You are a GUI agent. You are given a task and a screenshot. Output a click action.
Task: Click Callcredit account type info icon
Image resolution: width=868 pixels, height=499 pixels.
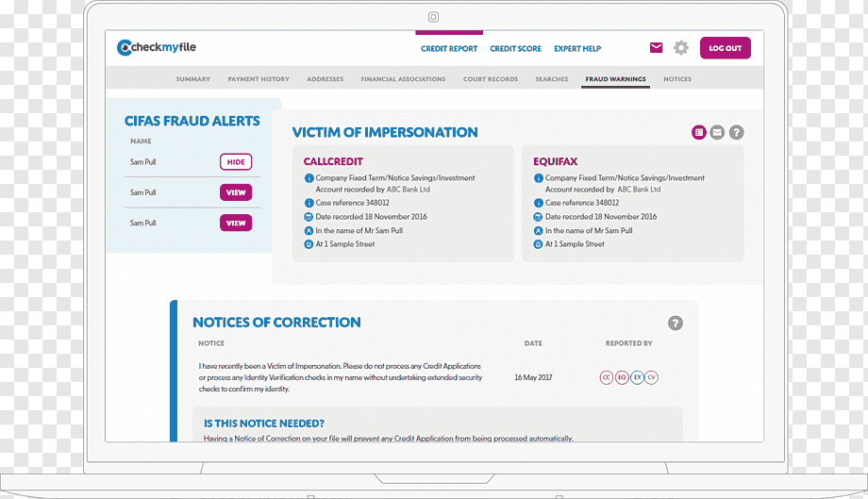309,178
